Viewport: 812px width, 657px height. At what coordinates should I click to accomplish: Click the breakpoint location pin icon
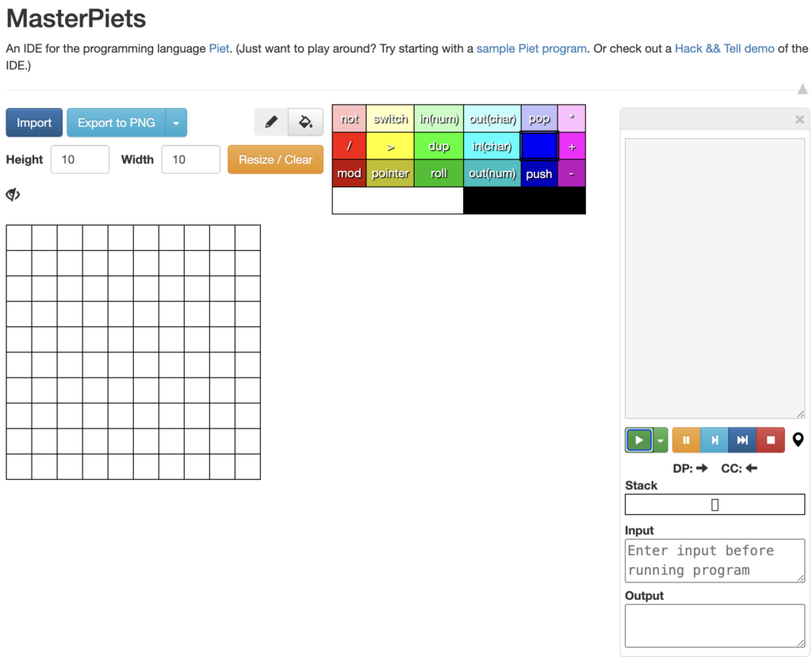click(798, 440)
